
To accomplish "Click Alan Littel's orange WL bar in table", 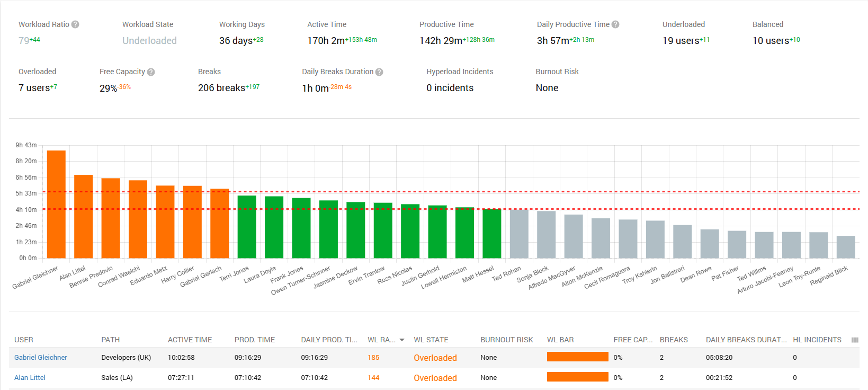I will point(577,377).
